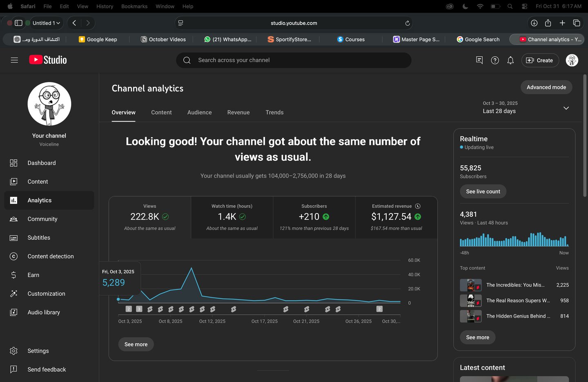The width and height of the screenshot is (588, 382).
Task: Go to Dashboard in the sidebar
Action: pyautogui.click(x=49, y=163)
